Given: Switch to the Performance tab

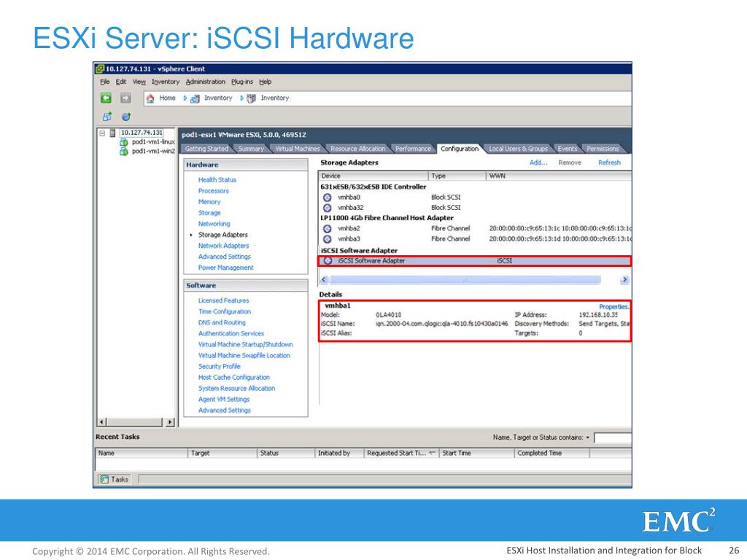Looking at the screenshot, I should 413,149.
